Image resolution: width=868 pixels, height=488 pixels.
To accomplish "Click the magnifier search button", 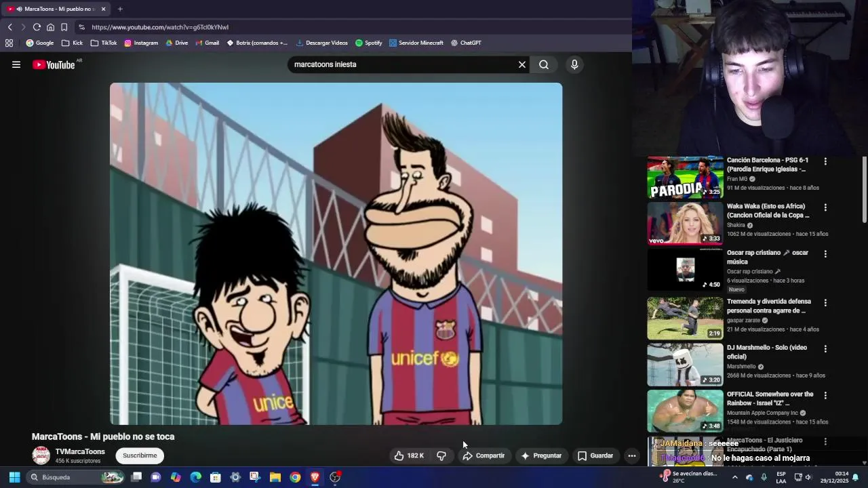I will pos(544,64).
